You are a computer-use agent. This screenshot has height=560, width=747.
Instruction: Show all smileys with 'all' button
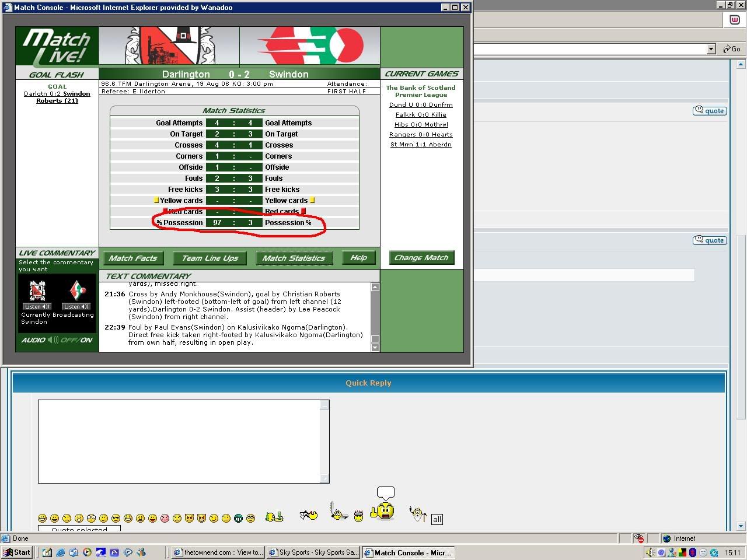coord(437,519)
